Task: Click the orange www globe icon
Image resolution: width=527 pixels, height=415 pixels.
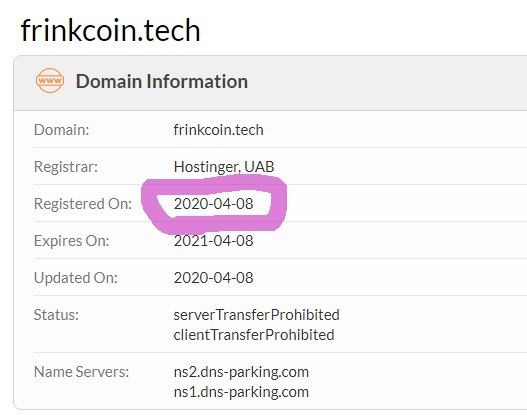Action: tap(50, 81)
